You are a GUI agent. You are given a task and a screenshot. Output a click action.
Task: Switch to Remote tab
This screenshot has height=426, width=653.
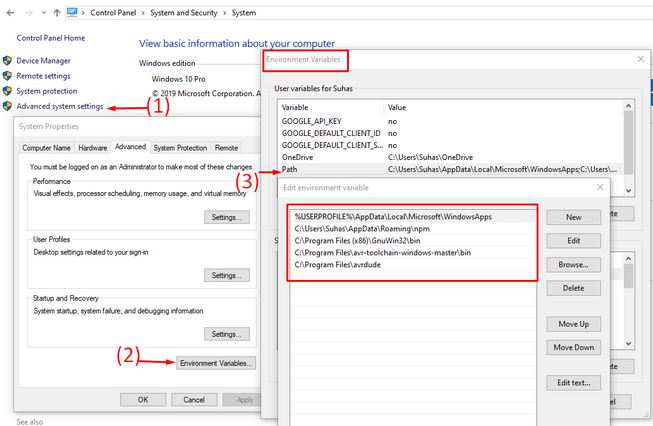tap(226, 148)
